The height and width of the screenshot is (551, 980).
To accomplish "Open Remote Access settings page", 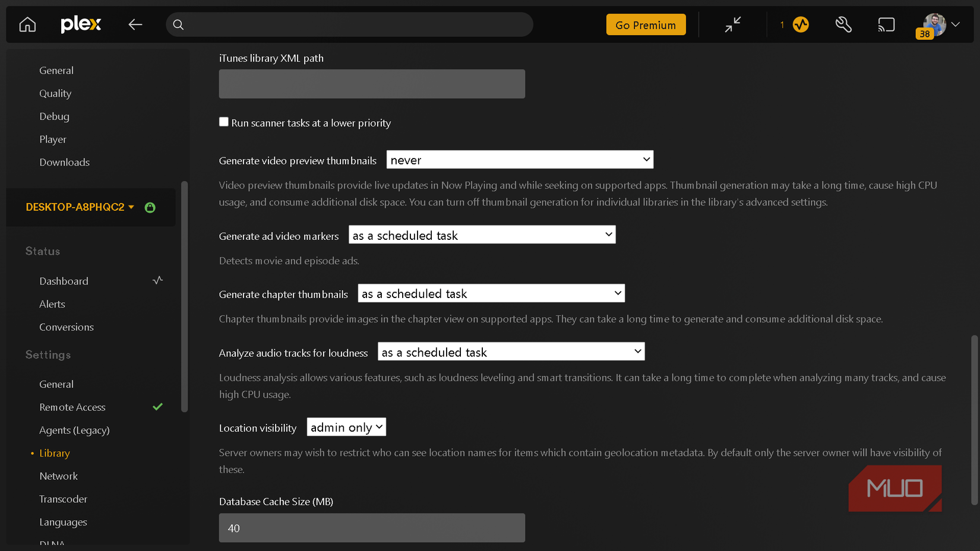I will (72, 407).
